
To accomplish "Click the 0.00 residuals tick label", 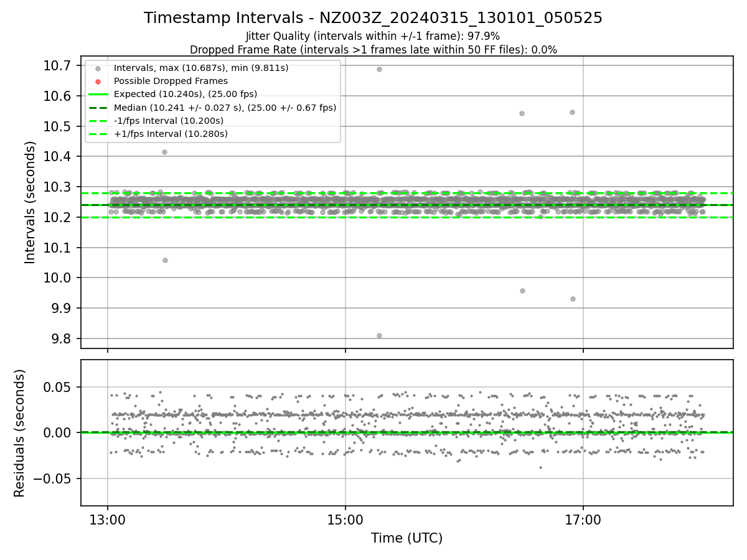I will pyautogui.click(x=57, y=433).
